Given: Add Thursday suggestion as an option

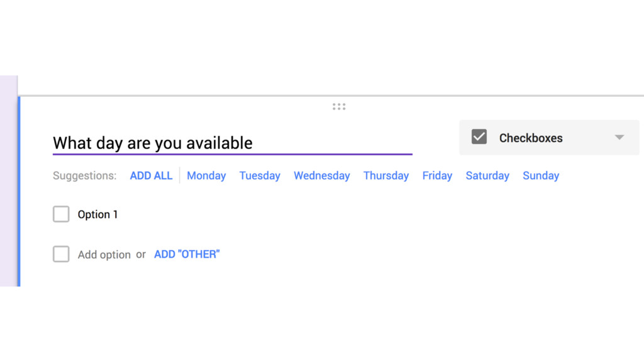Looking at the screenshot, I should tap(386, 176).
